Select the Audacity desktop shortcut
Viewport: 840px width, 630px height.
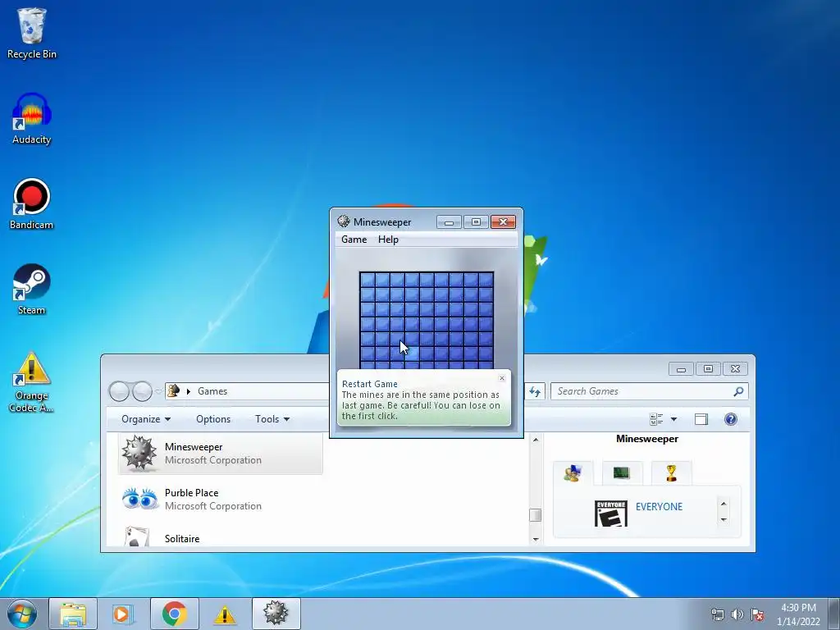click(x=32, y=119)
